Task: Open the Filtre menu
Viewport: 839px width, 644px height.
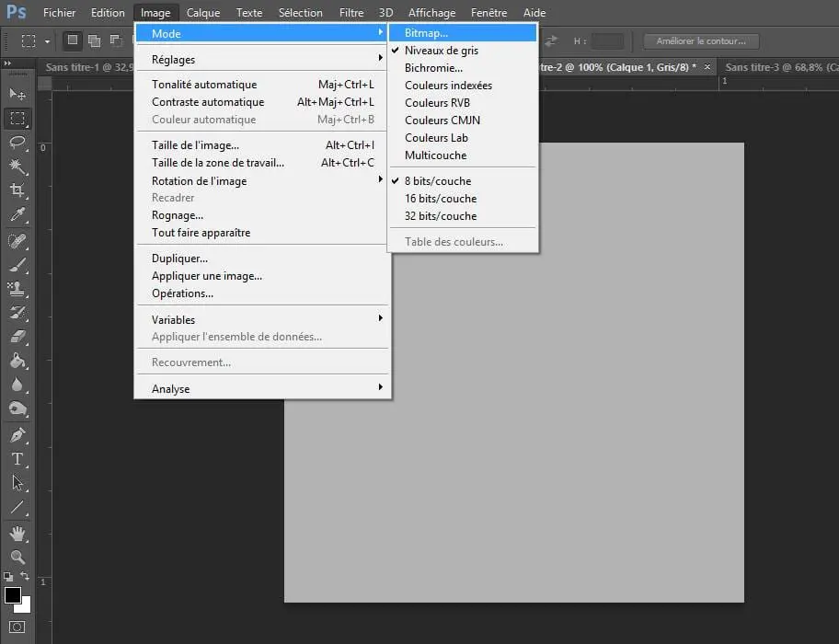Action: (x=351, y=12)
